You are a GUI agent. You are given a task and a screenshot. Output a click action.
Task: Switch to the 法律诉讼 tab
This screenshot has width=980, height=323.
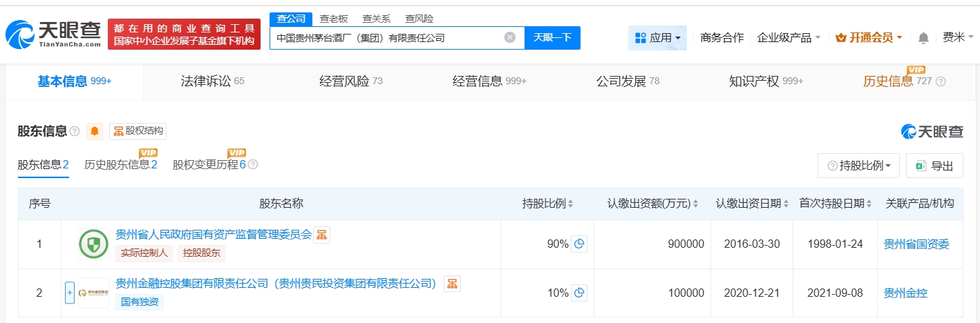205,81
